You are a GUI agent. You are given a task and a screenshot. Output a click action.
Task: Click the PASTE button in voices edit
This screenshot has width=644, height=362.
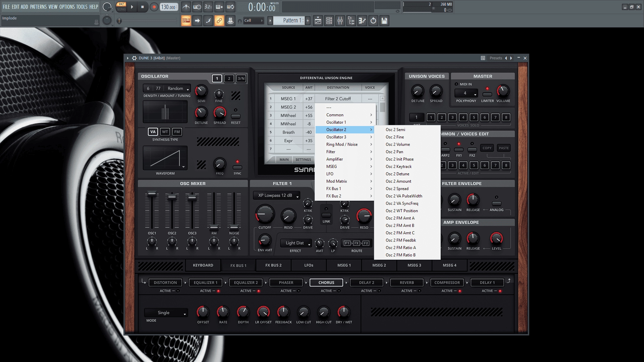(504, 148)
